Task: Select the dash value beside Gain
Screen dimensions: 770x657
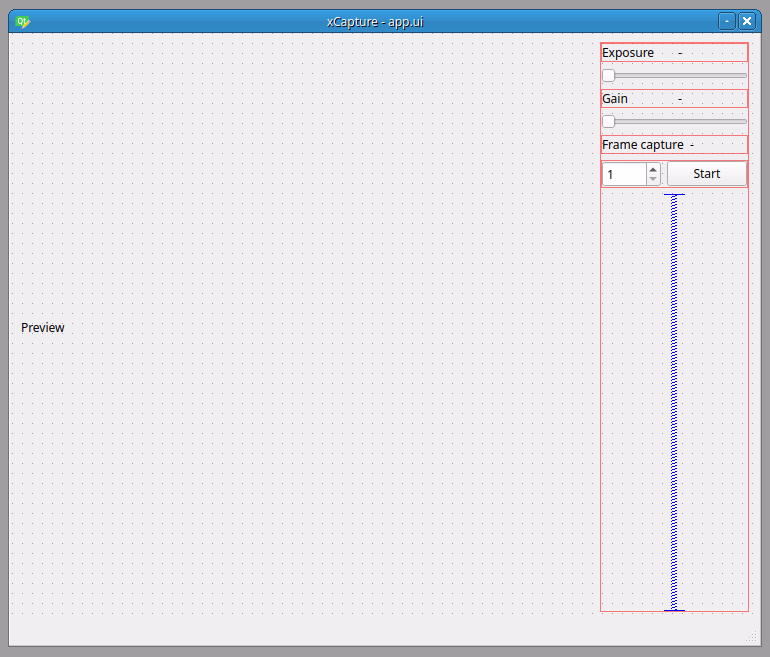Action: tap(680, 99)
